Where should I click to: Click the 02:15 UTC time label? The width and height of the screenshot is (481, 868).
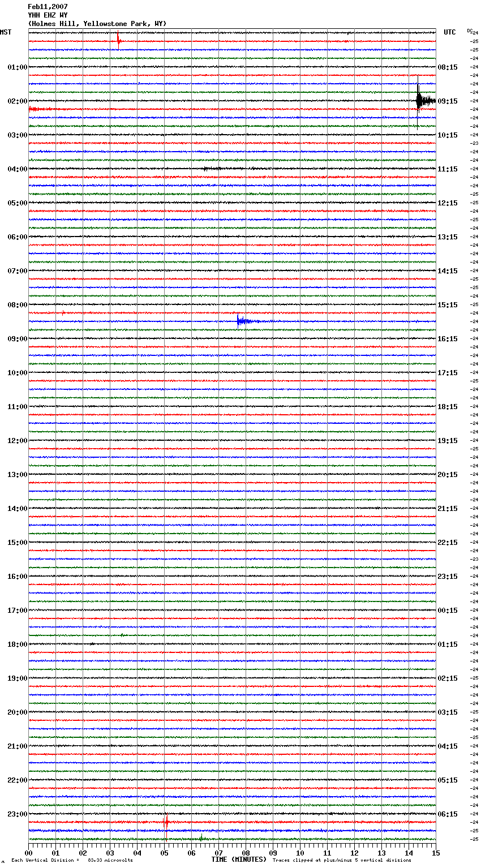(x=448, y=678)
